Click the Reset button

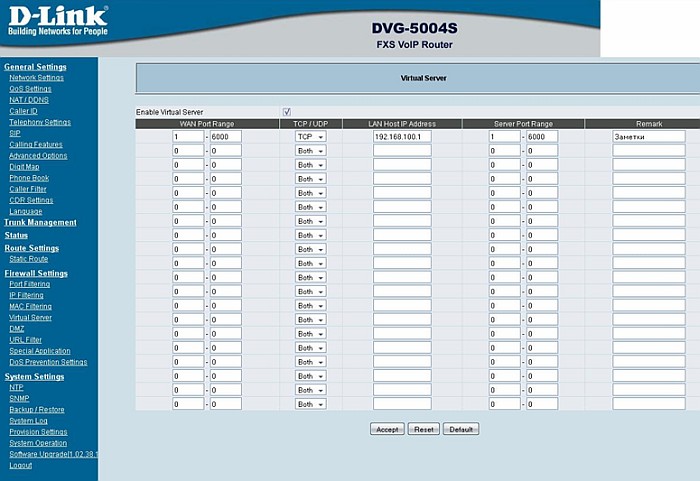(x=424, y=429)
